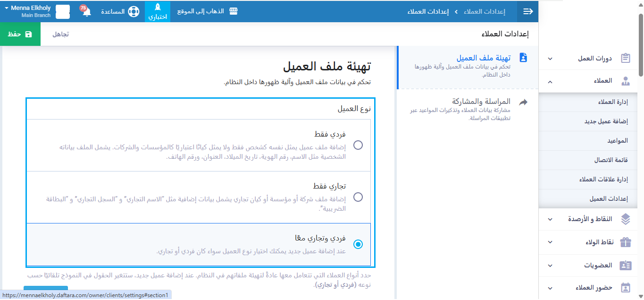Viewport: 644px width, 300px height.
Task: Select the فردي فقط radio option
Action: 358,145
